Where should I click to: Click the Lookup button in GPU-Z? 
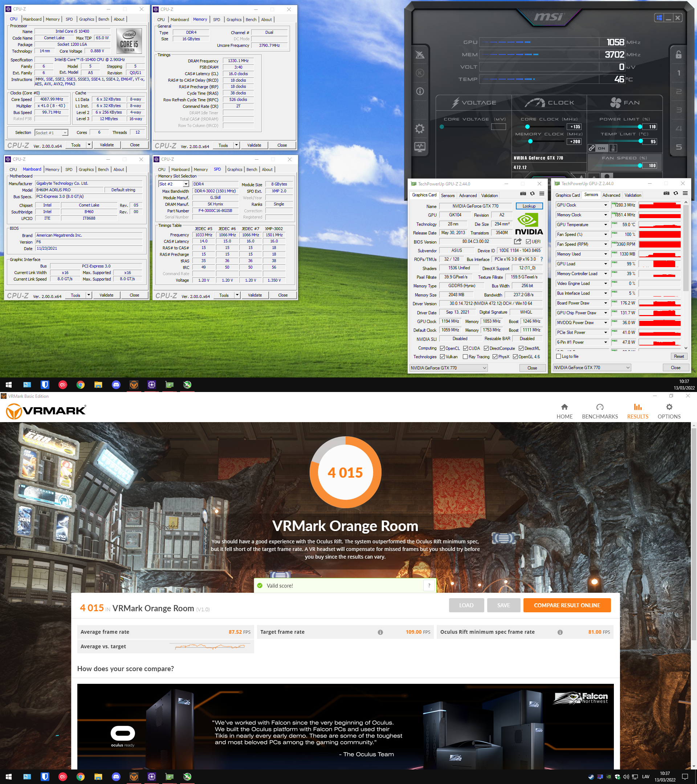tap(529, 206)
